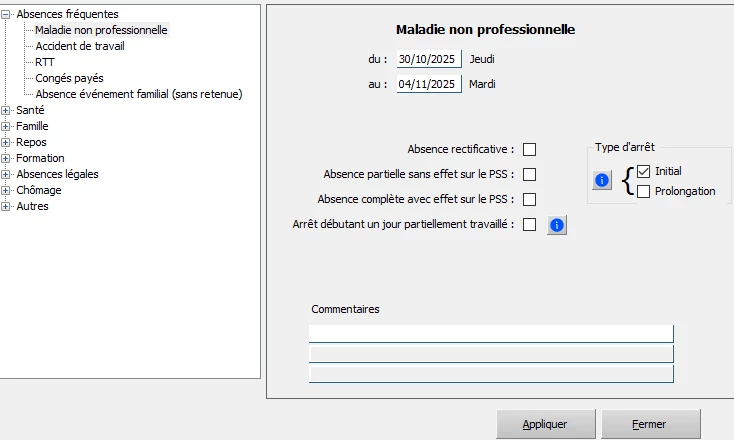Click the info icon beside Type d'arrêt
The image size is (734, 440).
click(x=602, y=181)
